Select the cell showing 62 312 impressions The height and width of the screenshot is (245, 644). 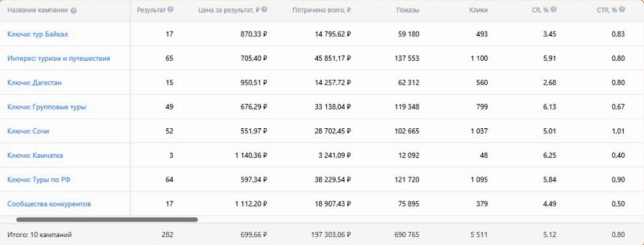[409, 83]
